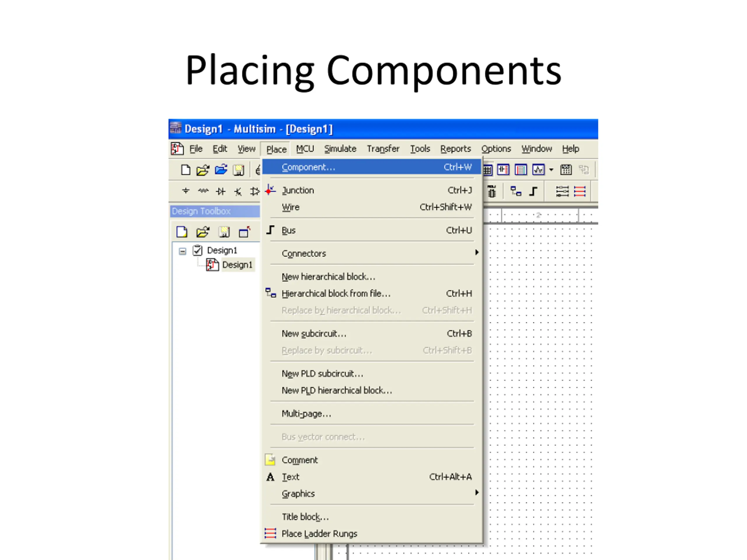This screenshot has height=560, width=747.
Task: Open the Grapher waveform icon
Action: (538, 169)
